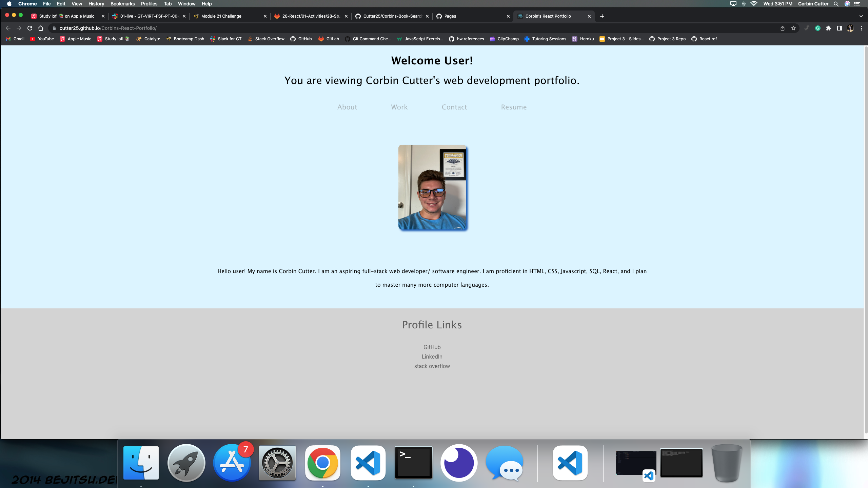This screenshot has width=868, height=488.
Task: Click Corbin's portrait photo
Action: click(x=432, y=187)
